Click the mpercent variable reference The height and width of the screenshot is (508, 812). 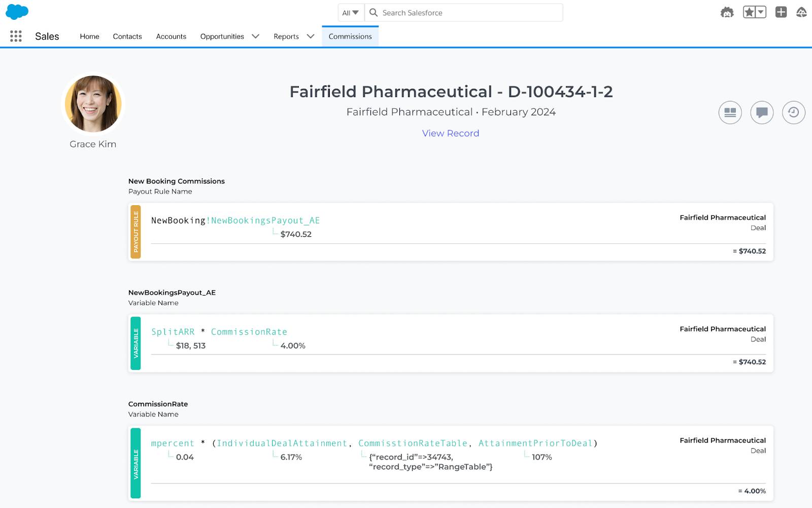pyautogui.click(x=173, y=443)
